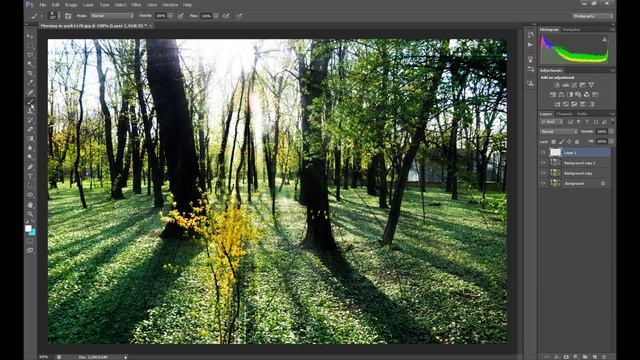
Task: Toggle lock all in Layers panel
Action: point(577,142)
